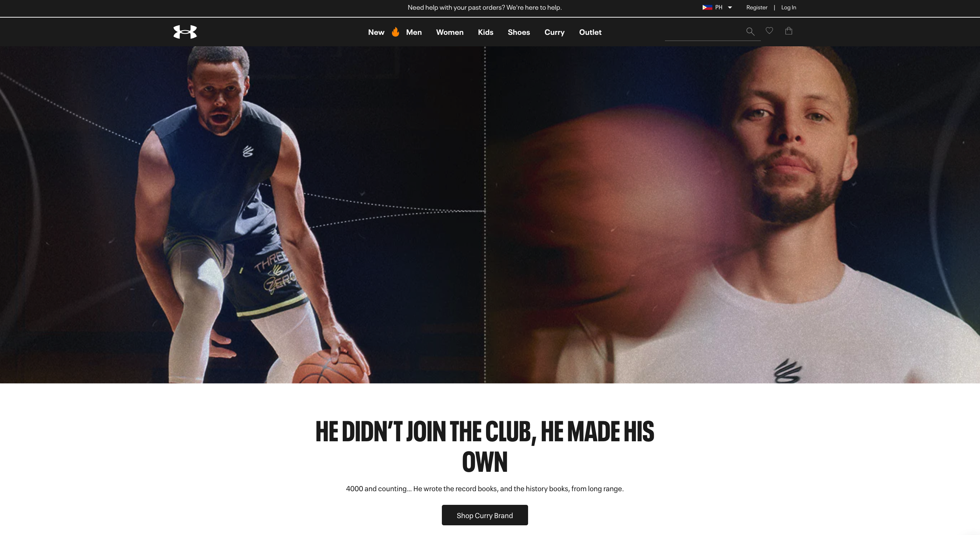Click the past orders help banner
Screen dimensions: 980x535
(485, 8)
